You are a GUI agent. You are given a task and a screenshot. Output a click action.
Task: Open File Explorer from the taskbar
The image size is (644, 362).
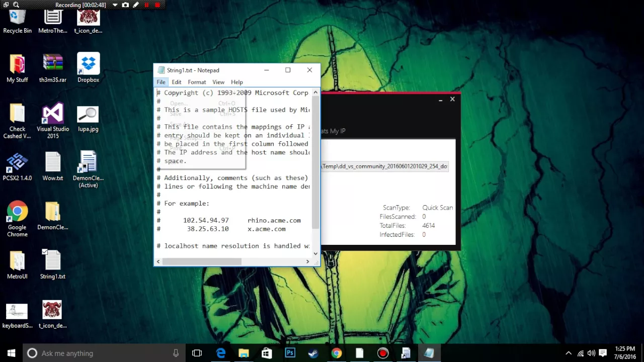[244, 353]
